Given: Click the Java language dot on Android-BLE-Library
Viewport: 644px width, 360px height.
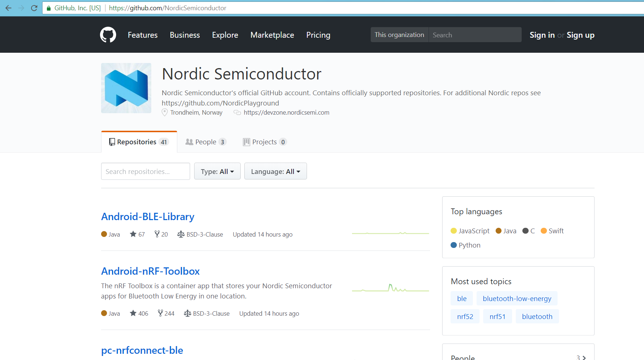Looking at the screenshot, I should click(x=104, y=234).
